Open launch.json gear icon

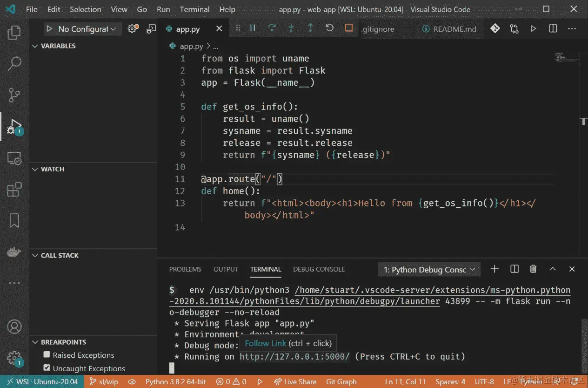coord(133,28)
